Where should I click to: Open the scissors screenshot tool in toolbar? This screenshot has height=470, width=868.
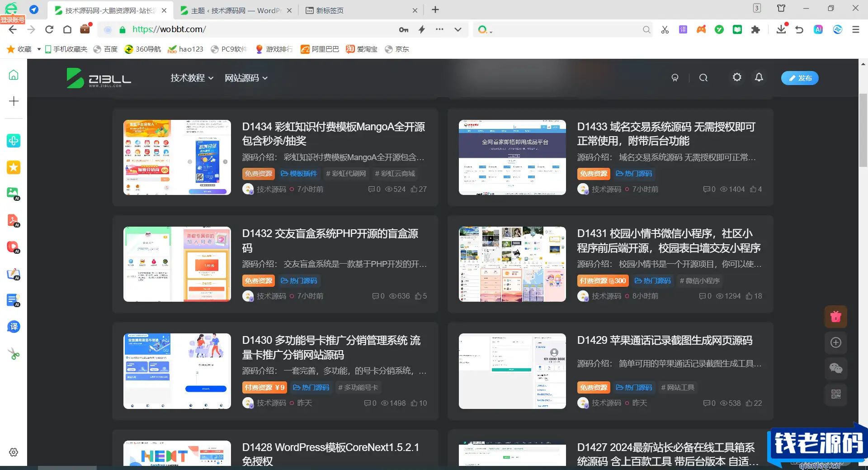665,29
